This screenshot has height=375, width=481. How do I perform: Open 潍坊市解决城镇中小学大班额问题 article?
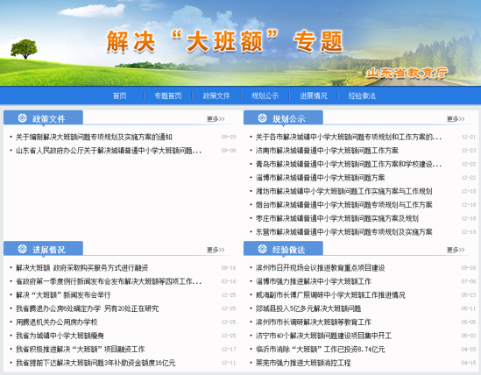pos(344,191)
